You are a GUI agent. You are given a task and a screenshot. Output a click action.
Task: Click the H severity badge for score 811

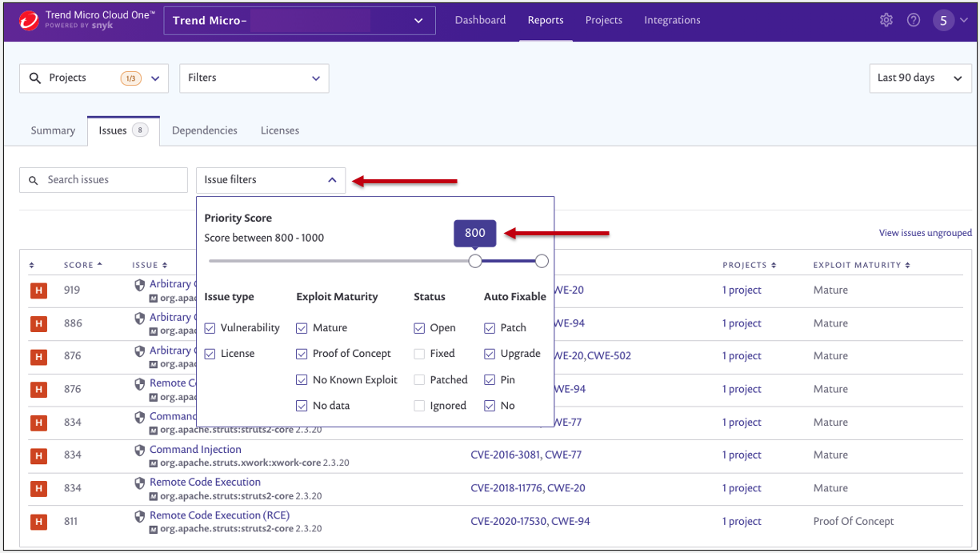tap(38, 522)
